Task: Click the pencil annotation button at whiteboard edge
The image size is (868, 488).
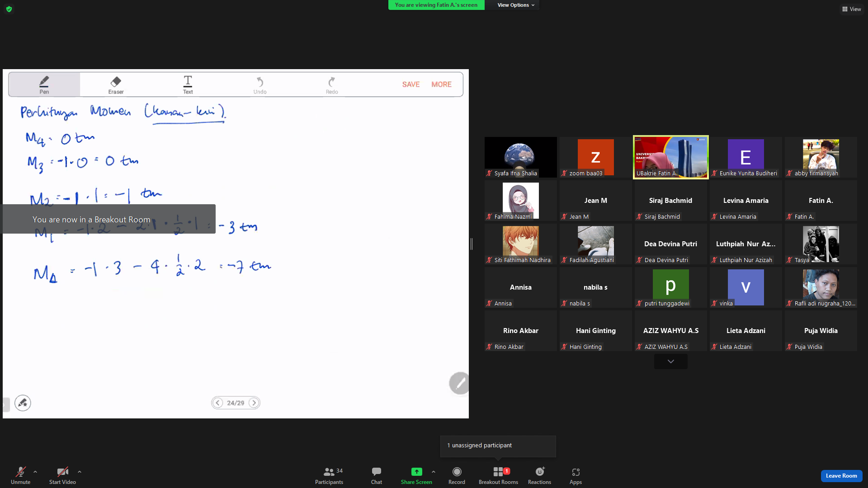Action: pos(459,383)
